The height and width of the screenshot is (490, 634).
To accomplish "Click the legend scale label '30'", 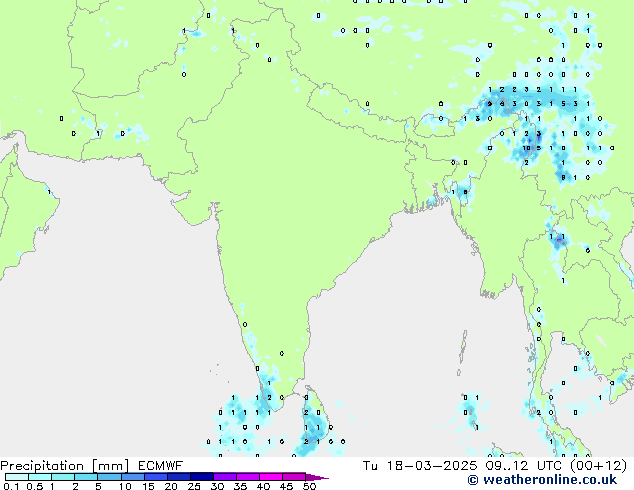I will point(217,486).
